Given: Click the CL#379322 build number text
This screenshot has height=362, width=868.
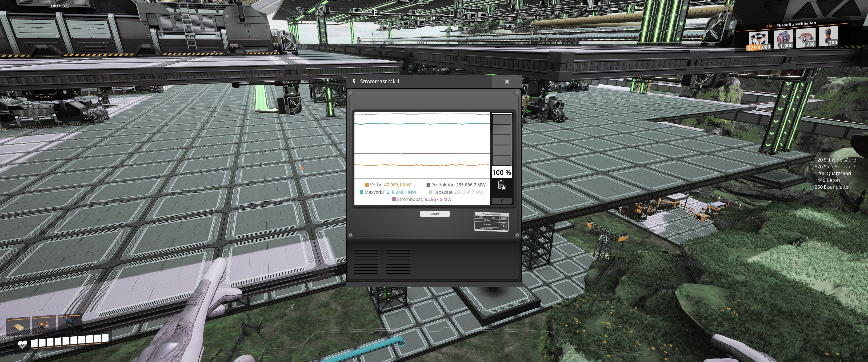Looking at the screenshot, I should (59, 6).
